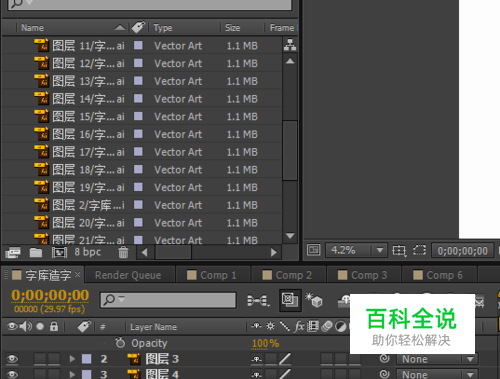The image size is (500, 379).
Task: Click the lock column header icon
Action: tap(54, 326)
